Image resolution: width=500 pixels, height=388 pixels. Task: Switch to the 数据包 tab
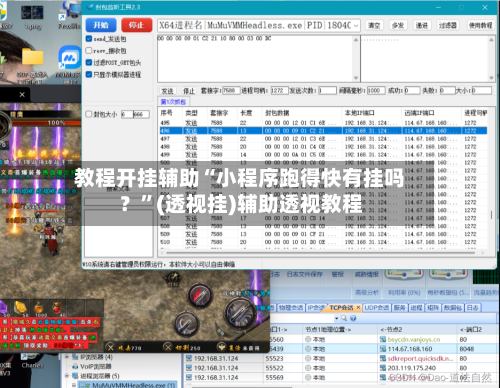tap(452, 308)
